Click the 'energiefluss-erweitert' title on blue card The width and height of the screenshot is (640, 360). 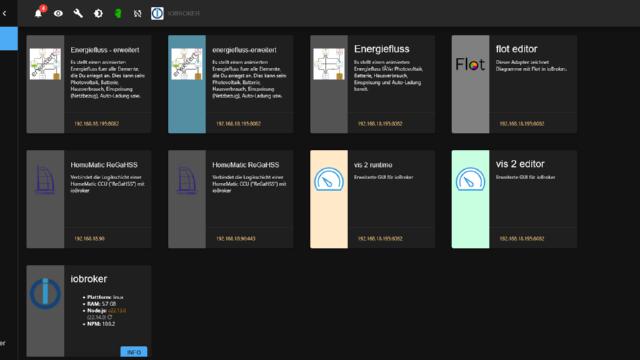(244, 50)
